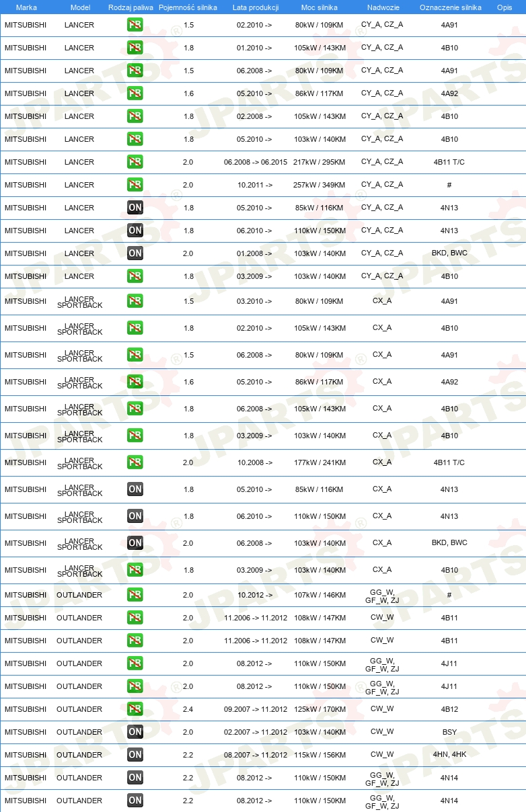Click petrol icon in Lancer Sportback 1.5 06.2008 row
The height and width of the screenshot is (812, 526).
pyautogui.click(x=135, y=355)
